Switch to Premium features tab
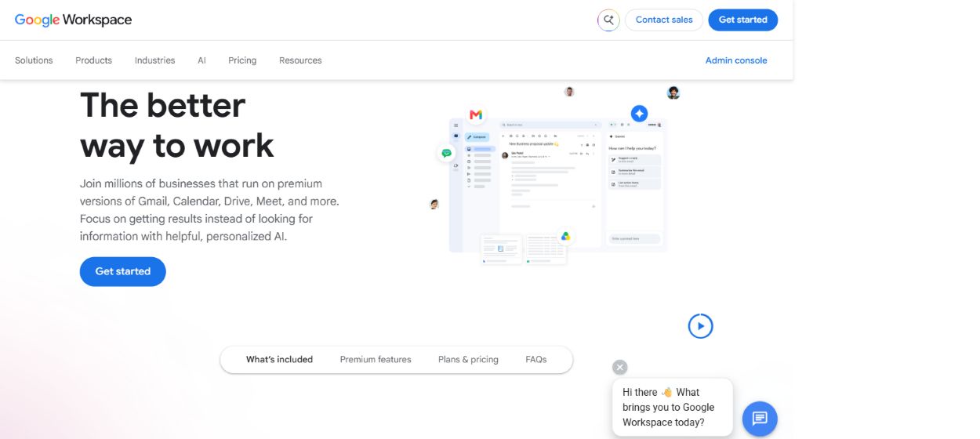Image resolution: width=980 pixels, height=439 pixels. click(x=376, y=360)
